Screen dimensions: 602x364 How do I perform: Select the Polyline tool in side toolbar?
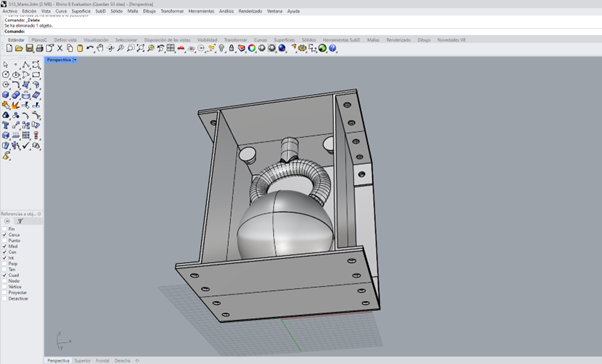[x=26, y=65]
